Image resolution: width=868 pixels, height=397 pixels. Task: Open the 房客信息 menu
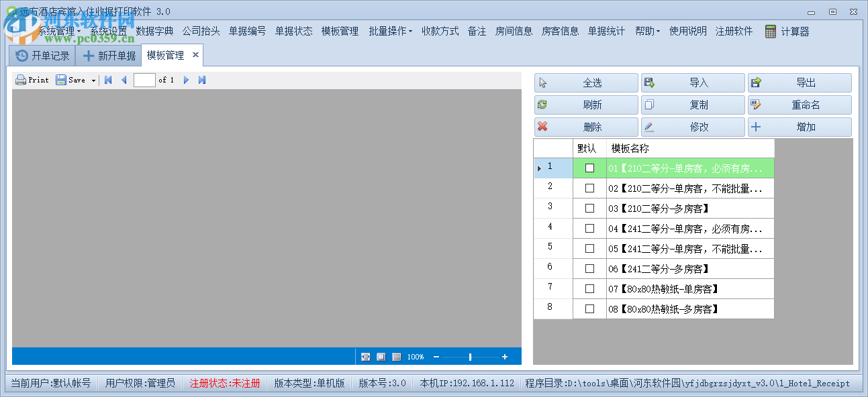tap(560, 31)
